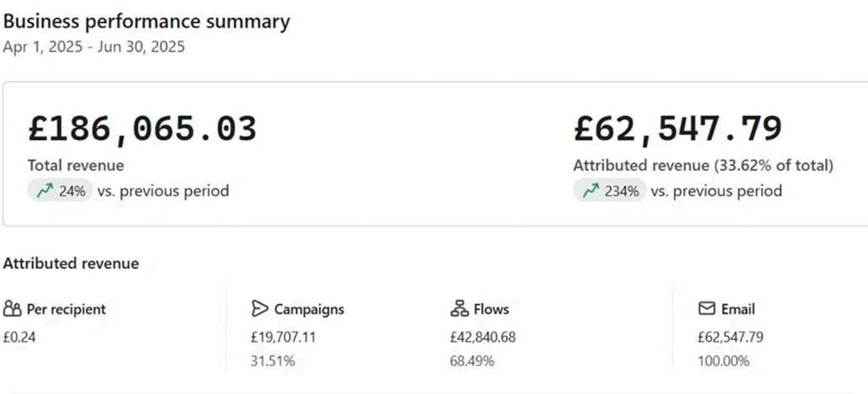The image size is (868, 394).
Task: Click the Campaigns value £19,707.11
Action: click(283, 337)
